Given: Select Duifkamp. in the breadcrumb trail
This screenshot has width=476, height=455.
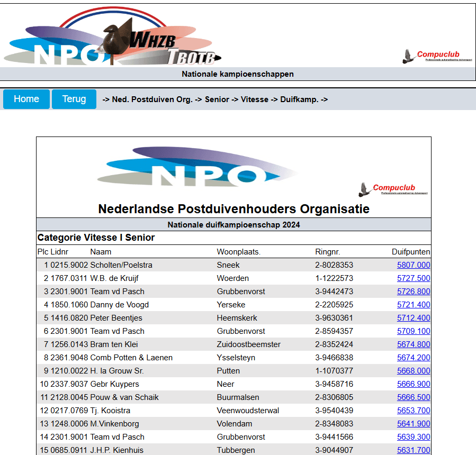Looking at the screenshot, I should click(300, 99).
